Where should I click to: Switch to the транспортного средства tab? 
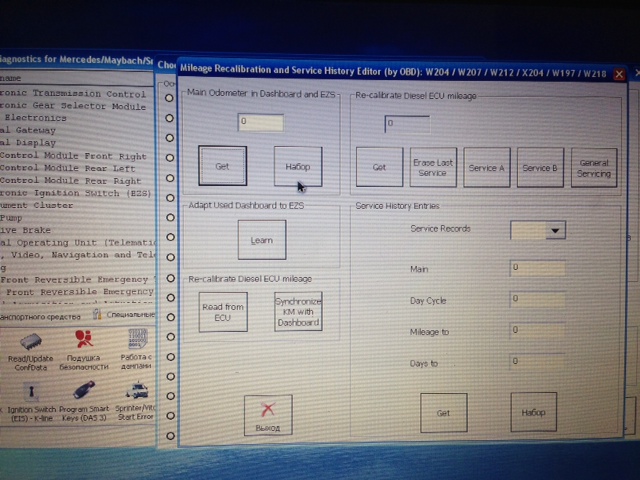(40, 316)
